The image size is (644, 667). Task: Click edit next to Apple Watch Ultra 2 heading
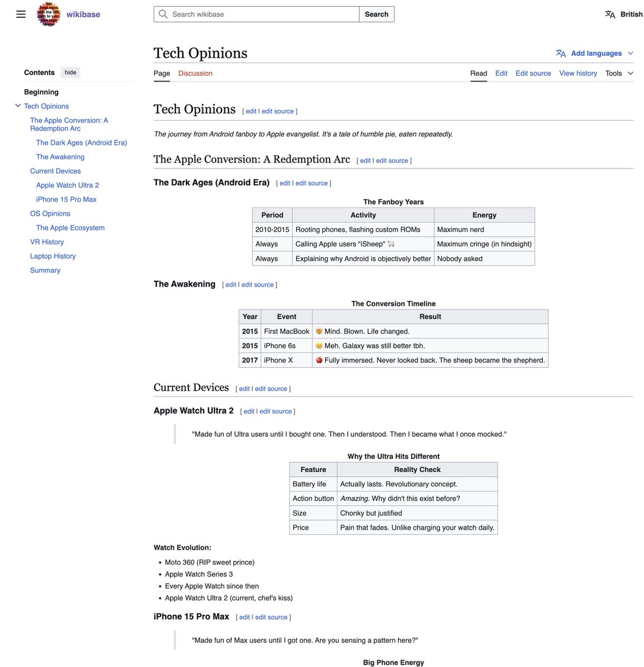tap(249, 412)
